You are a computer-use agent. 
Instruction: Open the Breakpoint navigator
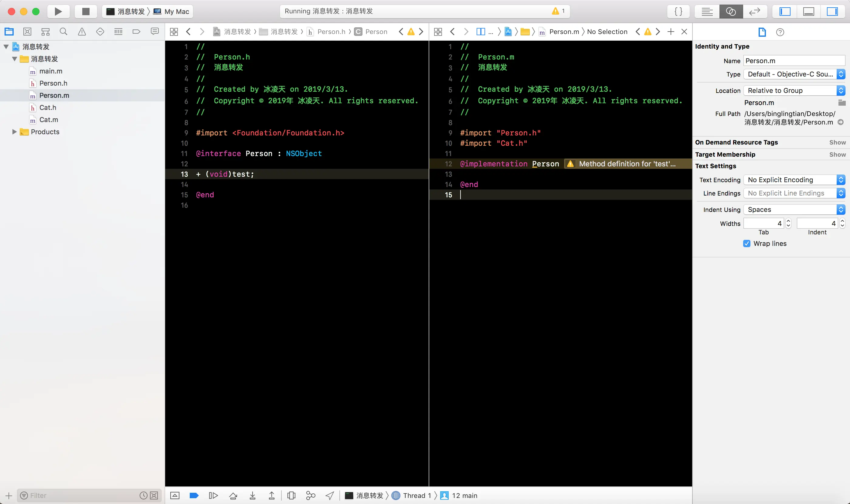[136, 32]
